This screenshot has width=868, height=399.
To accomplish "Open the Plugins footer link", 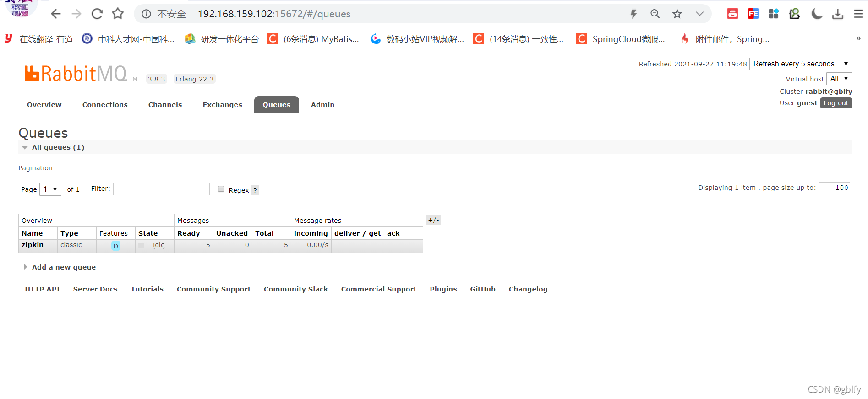I will click(x=443, y=289).
